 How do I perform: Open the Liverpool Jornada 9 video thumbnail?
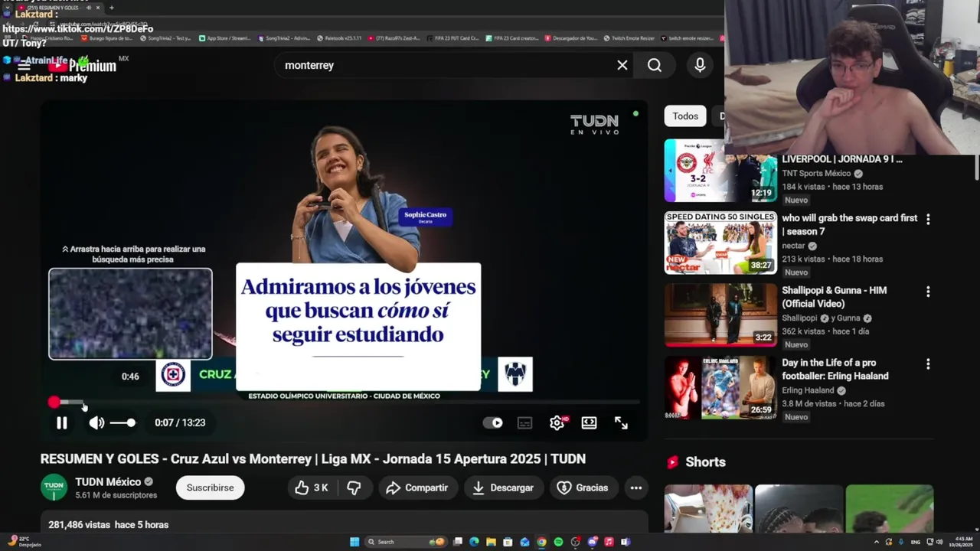point(720,170)
